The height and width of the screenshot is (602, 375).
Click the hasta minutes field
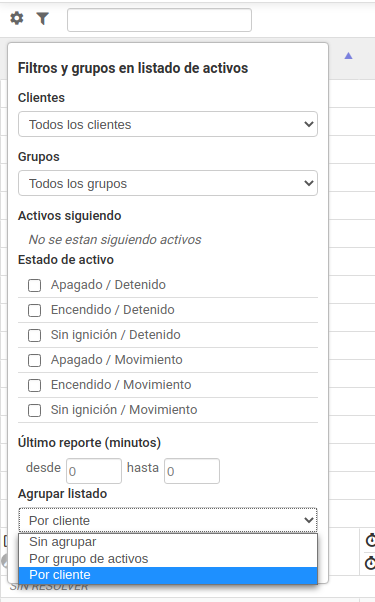point(192,471)
